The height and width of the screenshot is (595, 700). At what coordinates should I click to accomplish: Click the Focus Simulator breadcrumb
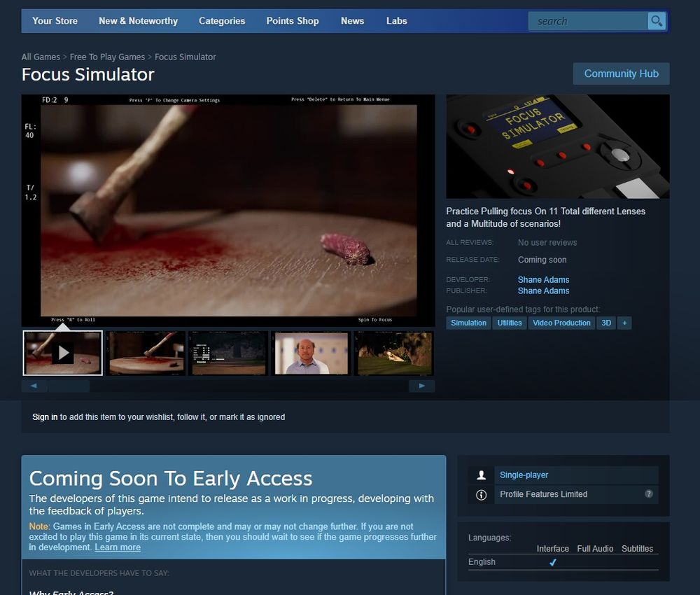click(x=185, y=57)
